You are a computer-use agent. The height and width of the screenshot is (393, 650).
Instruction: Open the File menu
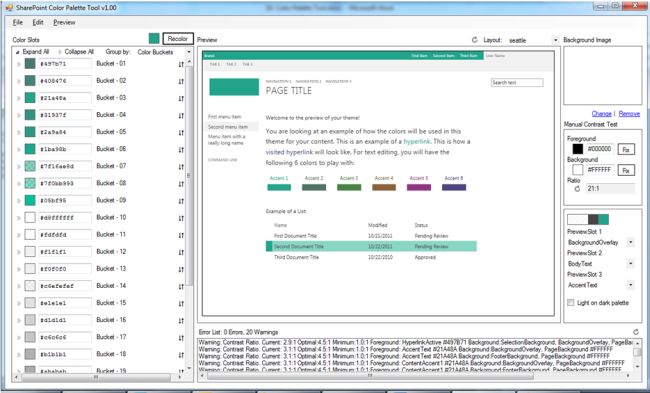click(18, 22)
